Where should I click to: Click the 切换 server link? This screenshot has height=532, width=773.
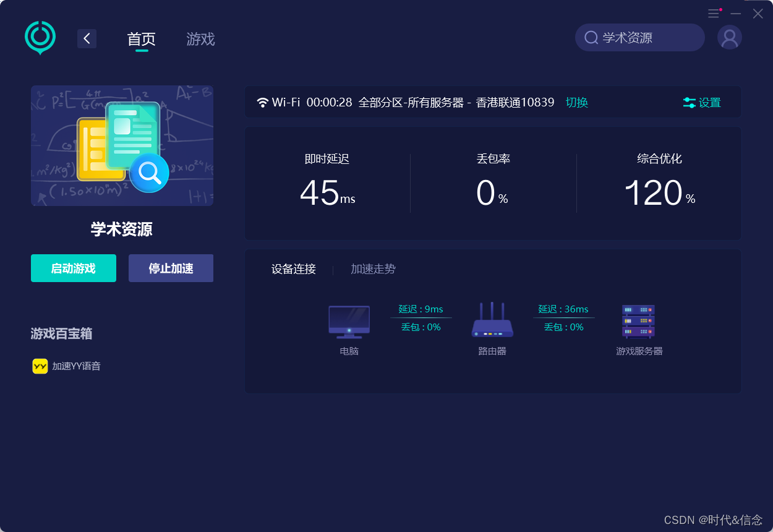[x=576, y=103]
